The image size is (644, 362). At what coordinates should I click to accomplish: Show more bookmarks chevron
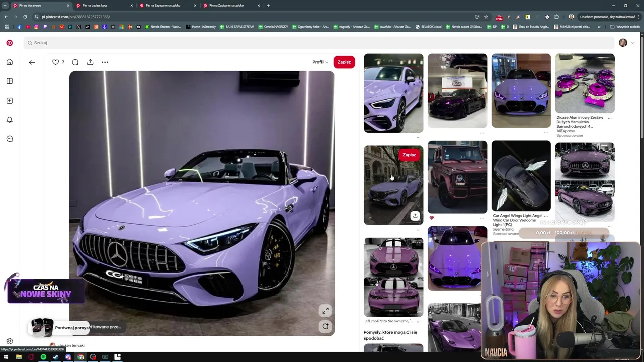(x=599, y=27)
